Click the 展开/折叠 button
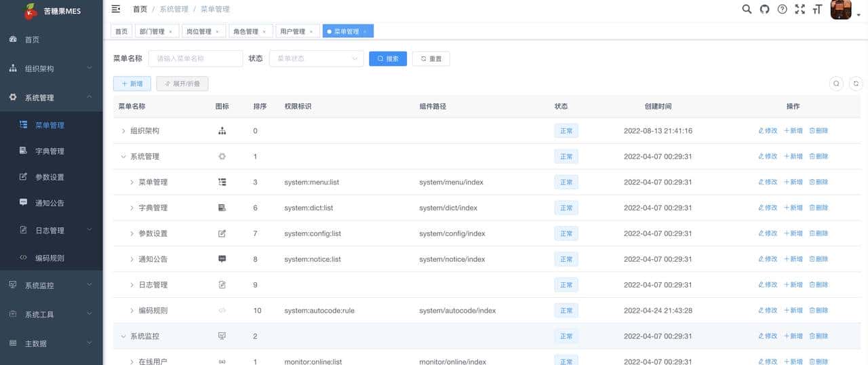This screenshot has width=868, height=365. (x=182, y=83)
